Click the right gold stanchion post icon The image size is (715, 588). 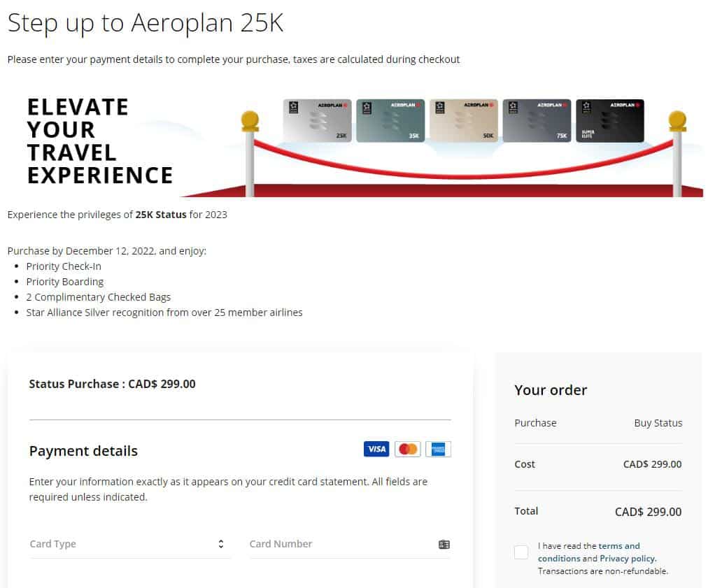coord(677,150)
